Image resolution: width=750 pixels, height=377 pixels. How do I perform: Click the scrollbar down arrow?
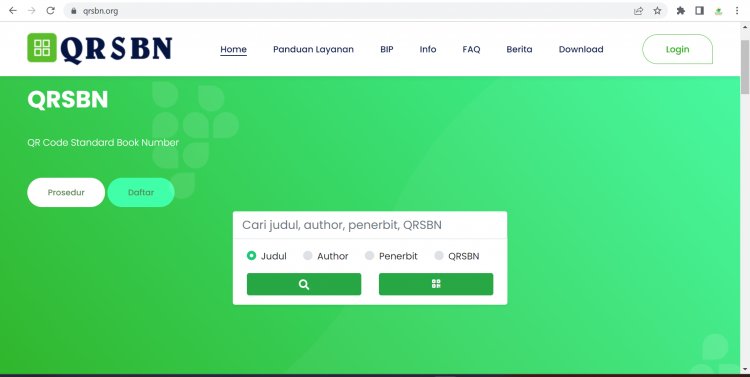(745, 369)
